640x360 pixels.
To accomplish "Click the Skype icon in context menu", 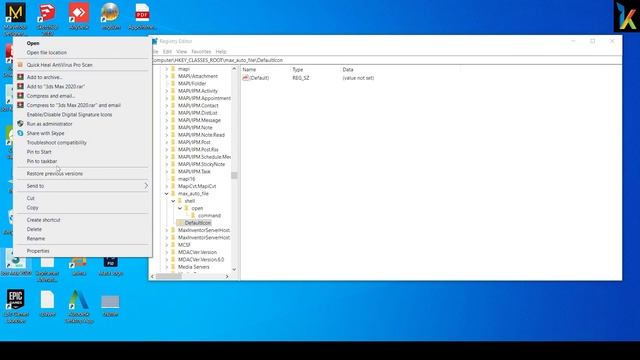I will pyautogui.click(x=20, y=133).
